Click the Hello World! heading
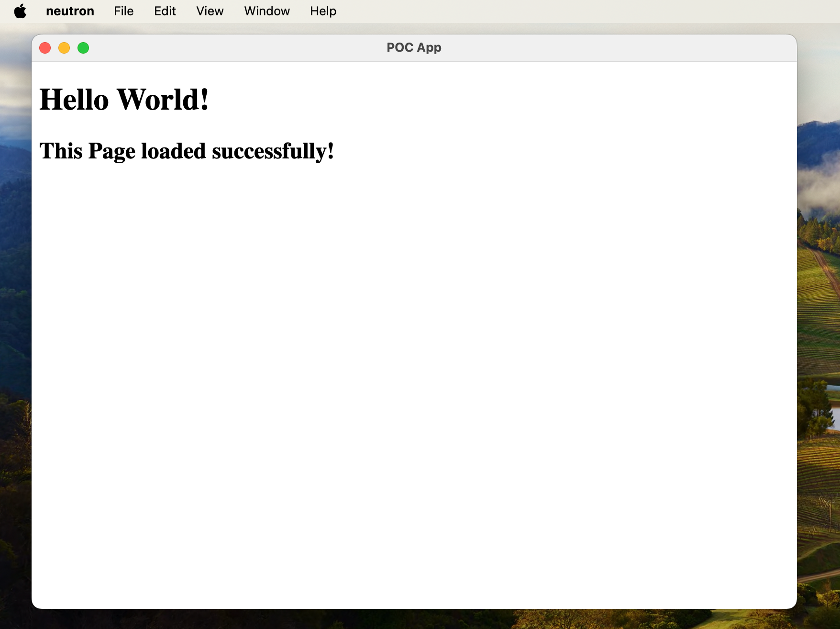 tap(124, 100)
